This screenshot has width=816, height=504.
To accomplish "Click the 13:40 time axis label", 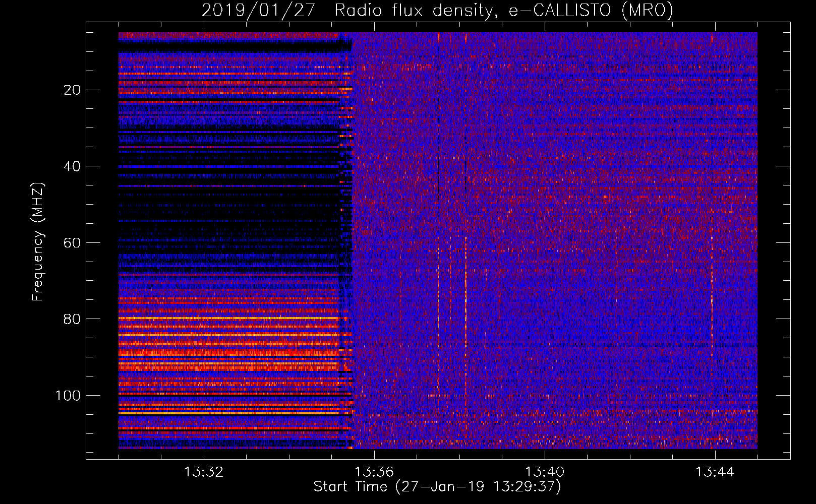I will tap(545, 472).
